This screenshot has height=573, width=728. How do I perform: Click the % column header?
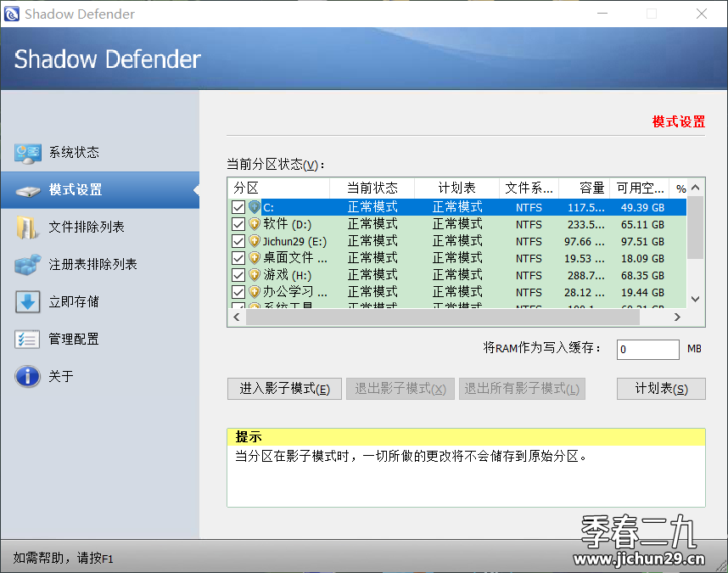coord(678,188)
